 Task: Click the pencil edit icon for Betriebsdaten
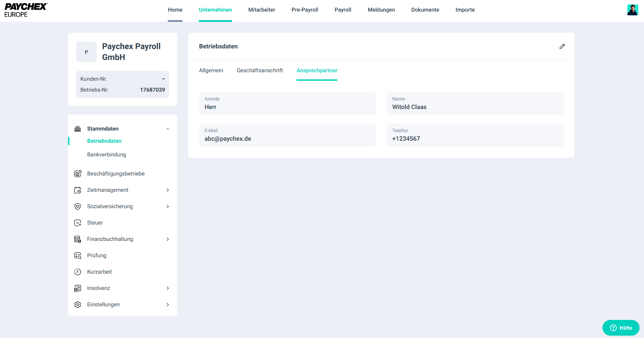[x=562, y=46]
